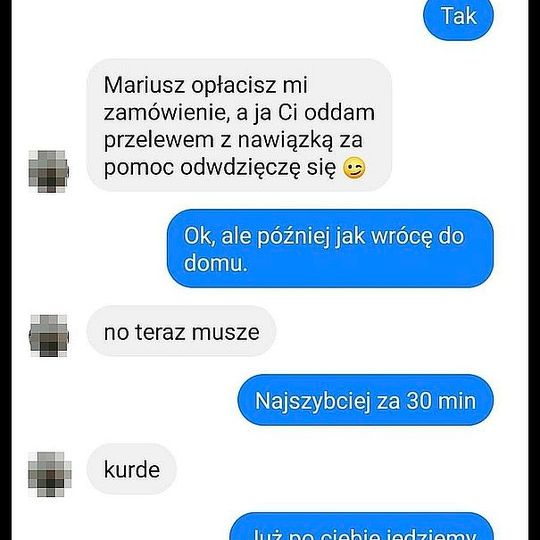The image size is (540, 540).
Task: Tap the gray 'Mariusz opłacisz mi zamówienie' bubble
Action: click(239, 125)
